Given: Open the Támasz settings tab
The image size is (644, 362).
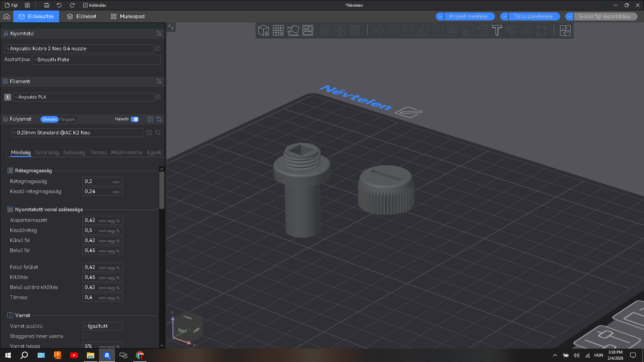Looking at the screenshot, I should click(98, 153).
